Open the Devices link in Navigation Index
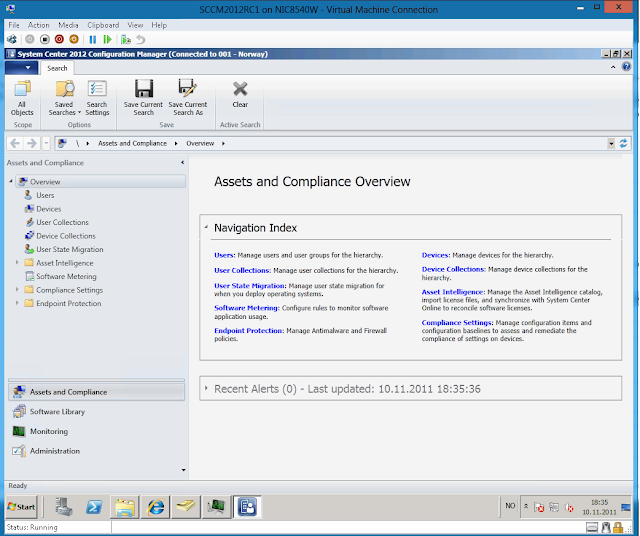This screenshot has width=640, height=536. click(x=436, y=255)
